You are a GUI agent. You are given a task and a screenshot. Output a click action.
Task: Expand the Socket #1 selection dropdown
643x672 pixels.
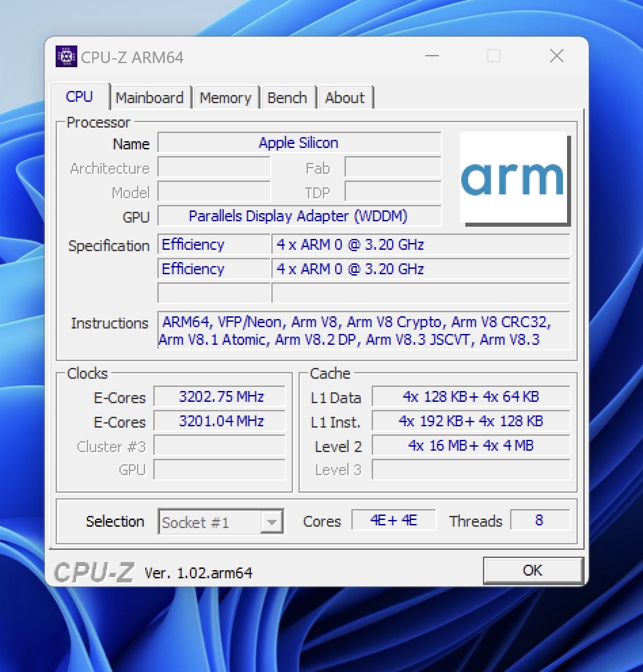[271, 521]
